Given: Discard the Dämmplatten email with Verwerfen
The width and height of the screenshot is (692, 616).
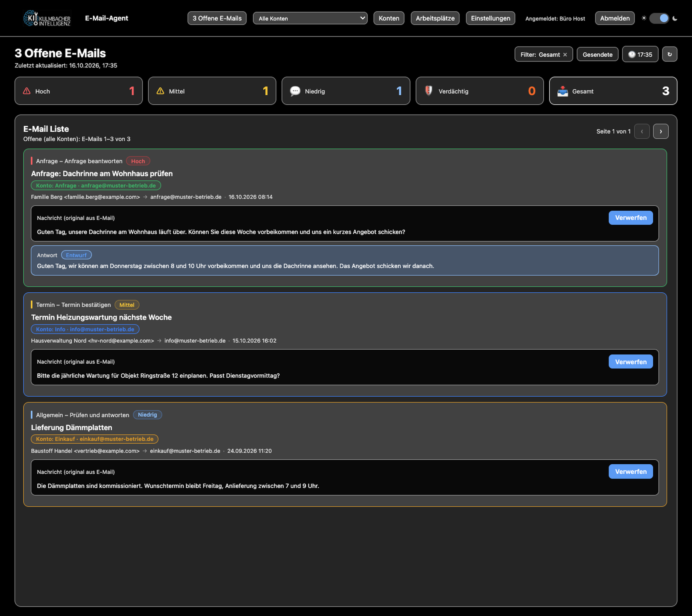Looking at the screenshot, I should click(630, 471).
